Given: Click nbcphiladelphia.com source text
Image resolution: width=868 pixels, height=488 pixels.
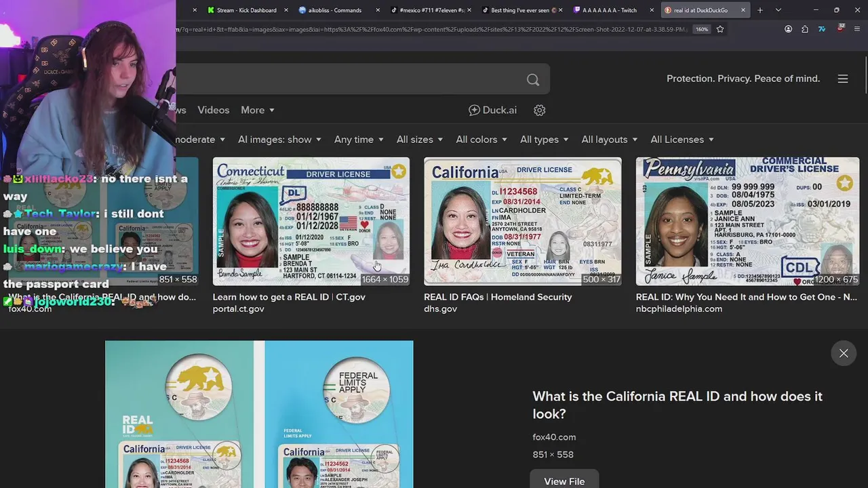Looking at the screenshot, I should [679, 309].
